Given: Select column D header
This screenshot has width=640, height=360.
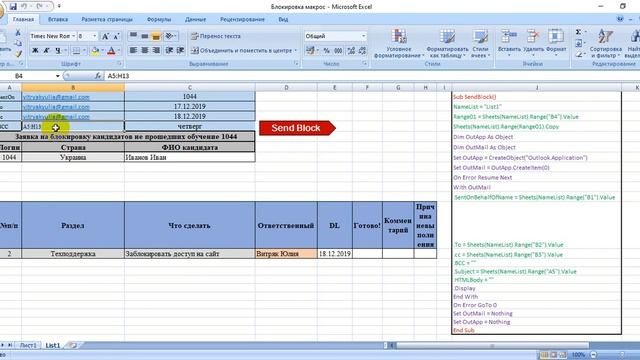Looking at the screenshot, I should click(286, 87).
